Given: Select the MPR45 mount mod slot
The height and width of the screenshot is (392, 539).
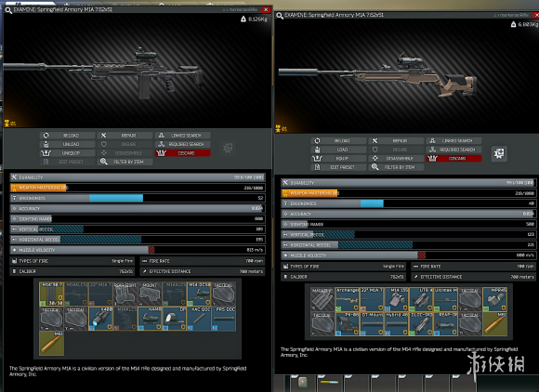Looking at the screenshot, I should [x=495, y=300].
